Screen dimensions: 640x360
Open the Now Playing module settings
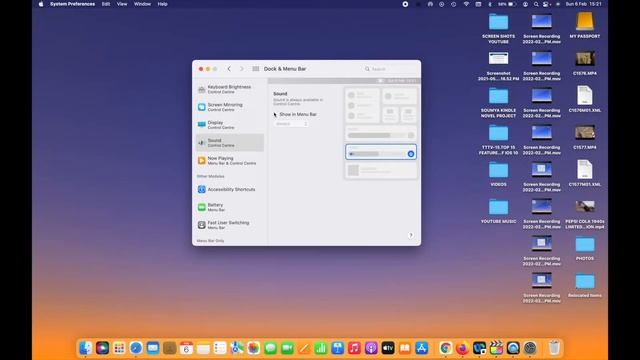pyautogui.click(x=230, y=160)
